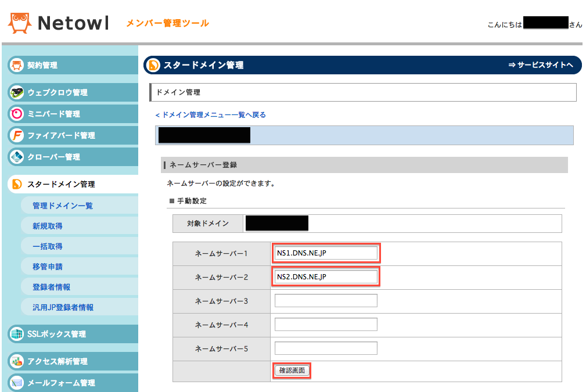This screenshot has height=392, width=586.
Task: Click the Netowl owl logo icon
Action: [x=20, y=23]
